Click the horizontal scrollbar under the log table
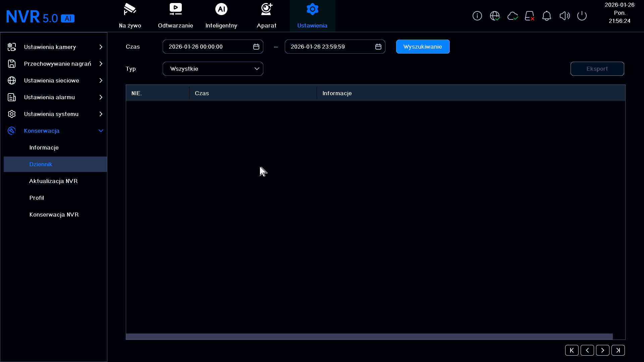This screenshot has height=362, width=644. pyautogui.click(x=369, y=337)
